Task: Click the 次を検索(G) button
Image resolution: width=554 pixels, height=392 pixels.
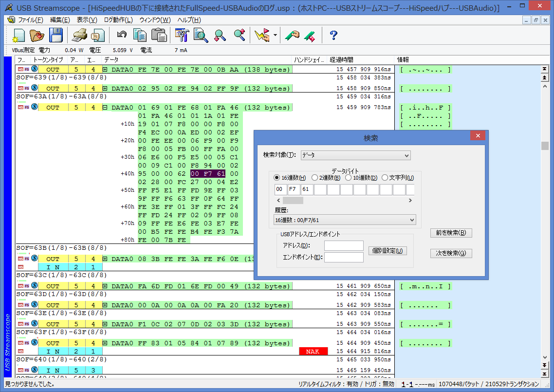Action: click(451, 253)
